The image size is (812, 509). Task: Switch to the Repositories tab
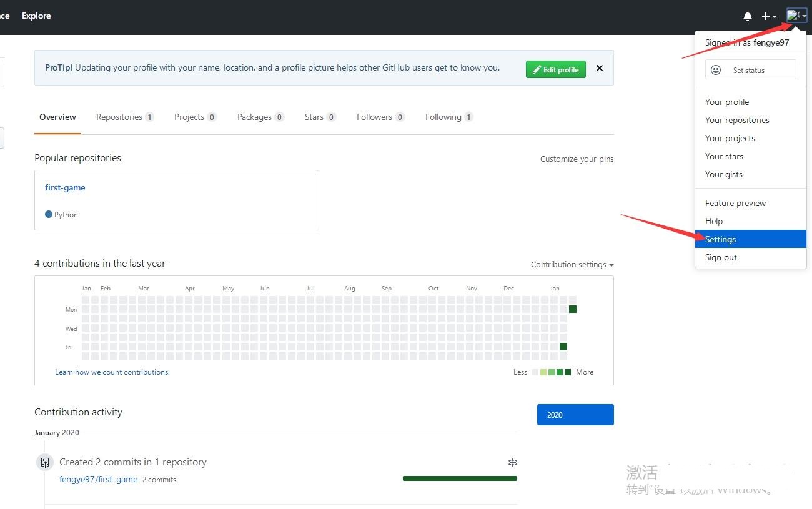tap(124, 117)
